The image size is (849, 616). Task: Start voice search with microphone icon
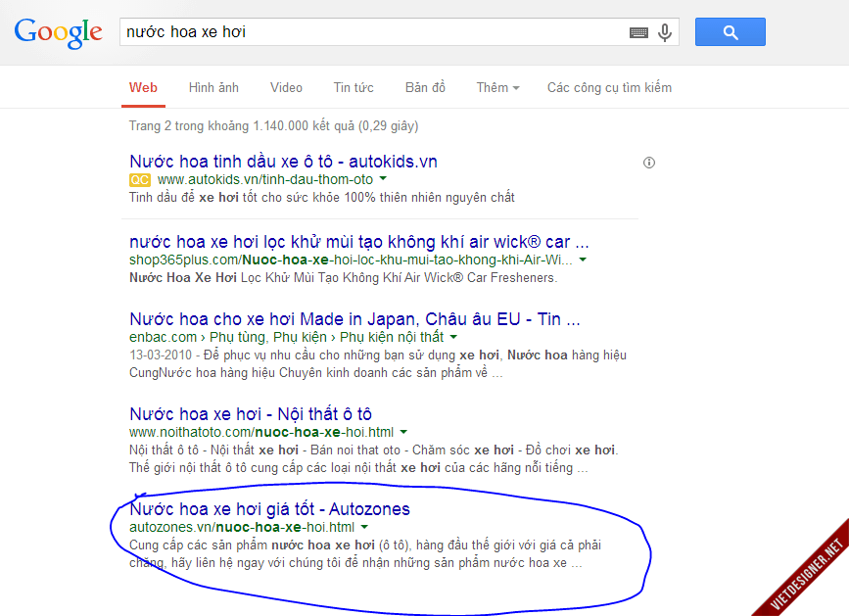pyautogui.click(x=665, y=32)
